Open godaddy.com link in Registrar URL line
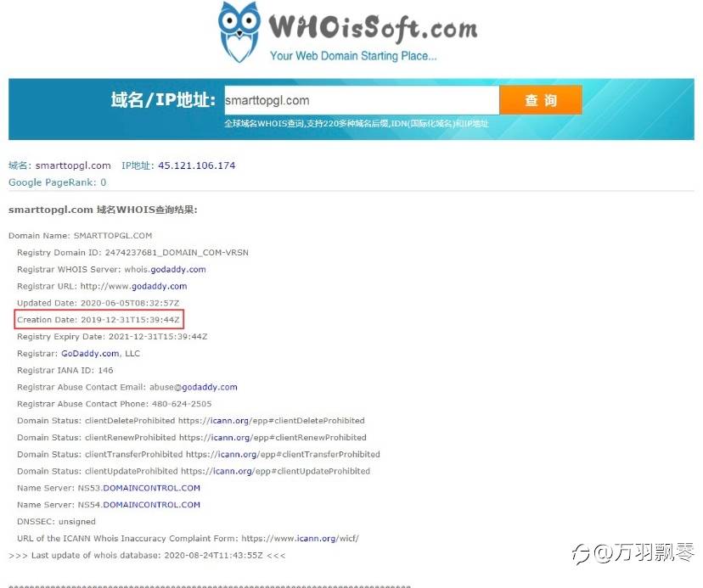Image resolution: width=703 pixels, height=588 pixels. [x=159, y=286]
